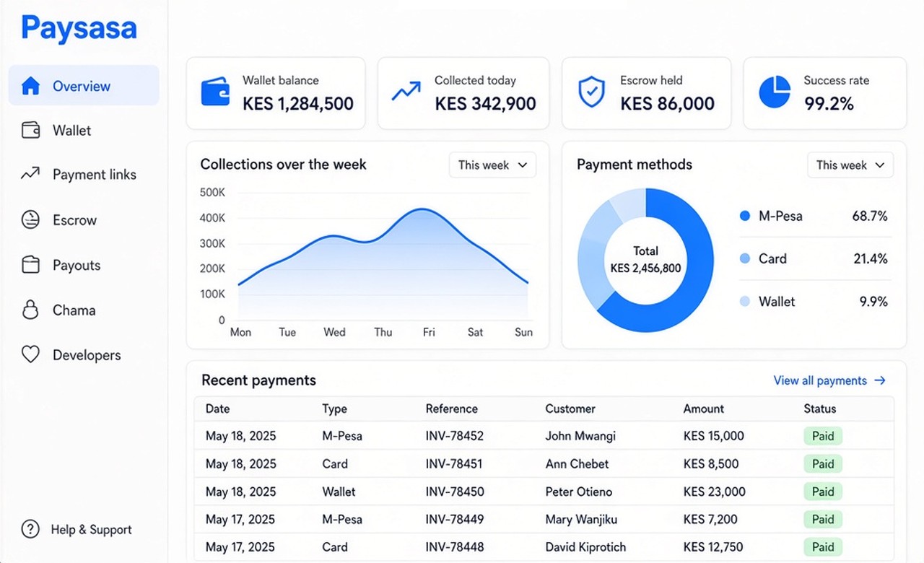
Task: Click the Wallet sidebar icon
Action: click(30, 131)
